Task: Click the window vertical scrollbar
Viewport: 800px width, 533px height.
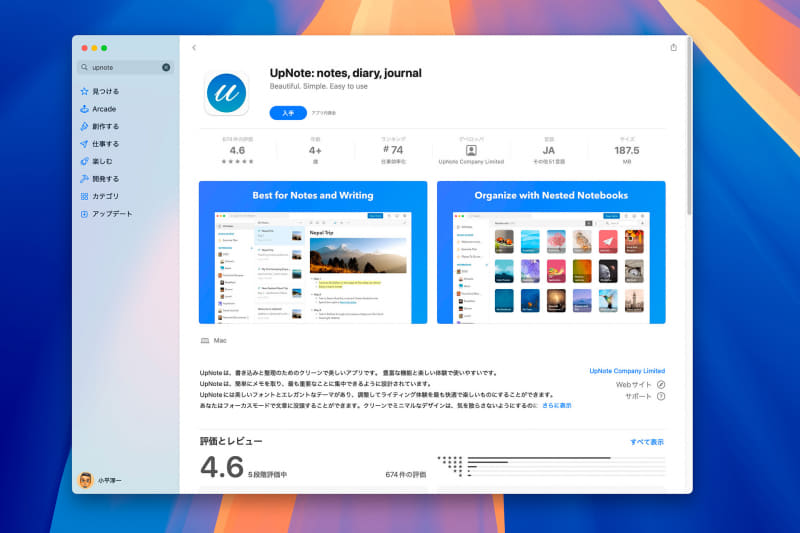Action: 689,126
